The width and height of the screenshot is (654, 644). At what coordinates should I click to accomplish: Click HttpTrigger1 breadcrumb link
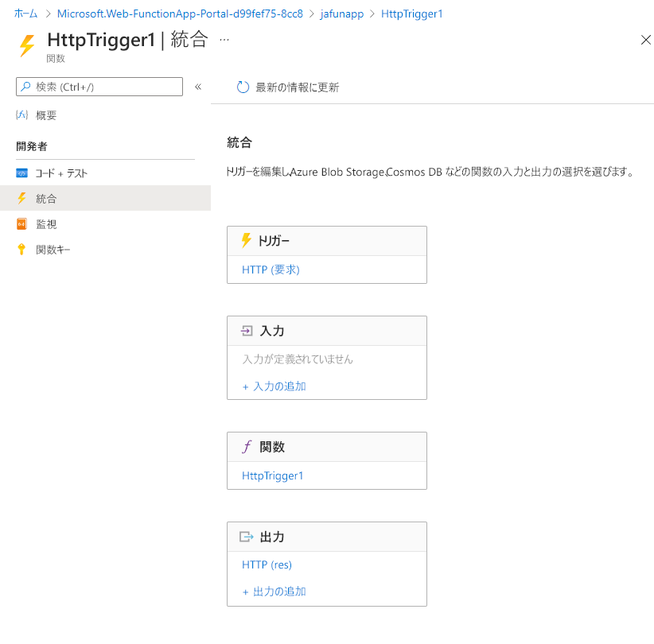point(411,14)
